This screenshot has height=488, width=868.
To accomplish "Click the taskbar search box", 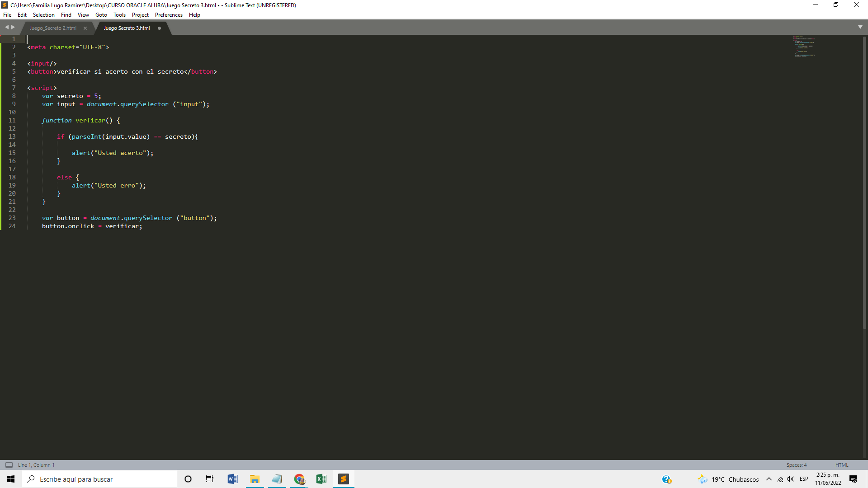I will tap(99, 479).
